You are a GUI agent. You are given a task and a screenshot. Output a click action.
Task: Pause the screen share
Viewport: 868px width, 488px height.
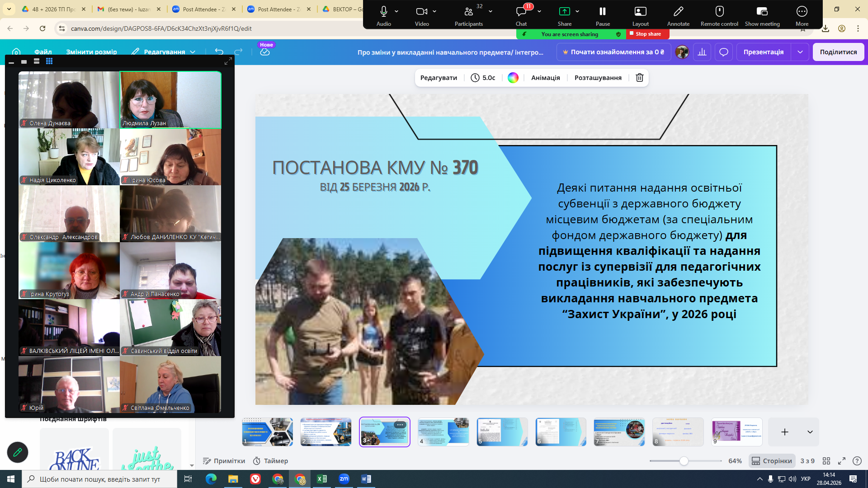(x=603, y=12)
